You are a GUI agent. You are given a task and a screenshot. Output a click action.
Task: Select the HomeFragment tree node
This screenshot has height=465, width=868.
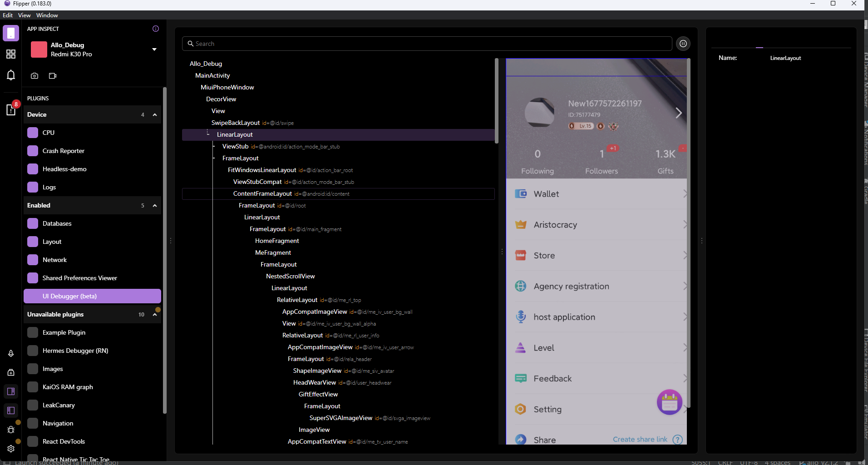point(277,241)
